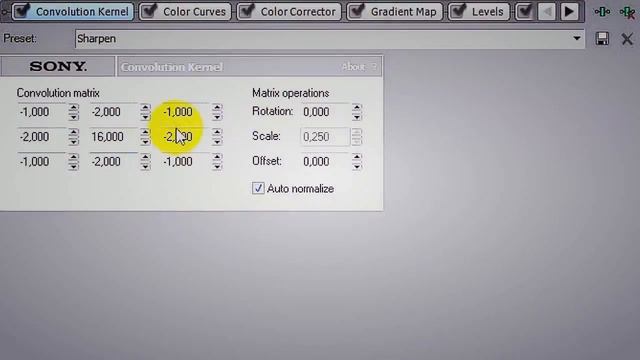Image resolution: width=640 pixels, height=360 pixels.
Task: Click the top-right matrix value -1,000
Action: tap(185, 112)
